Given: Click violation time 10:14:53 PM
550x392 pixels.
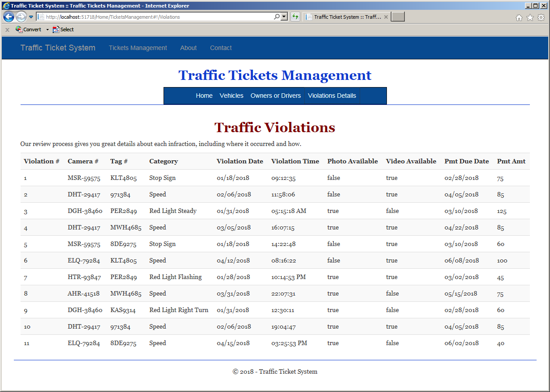Looking at the screenshot, I should click(289, 277).
